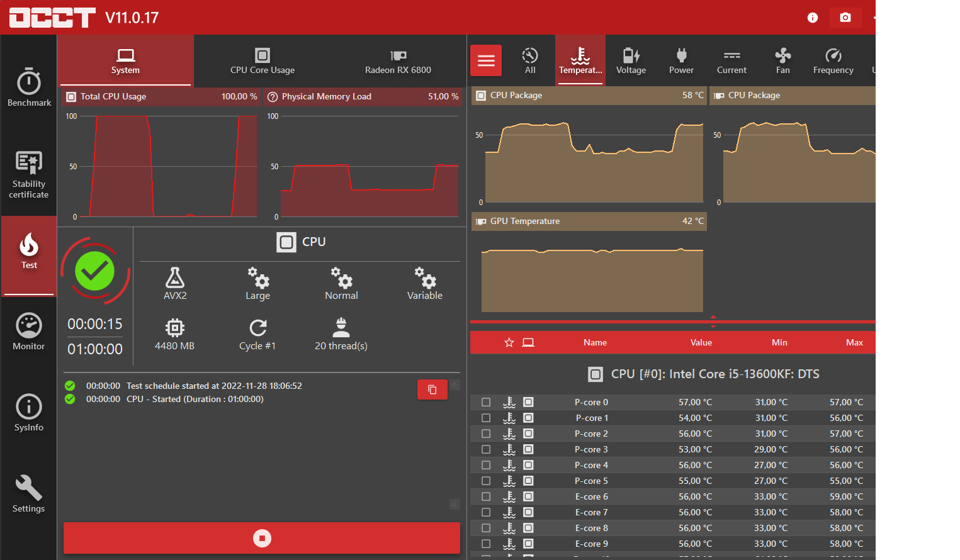Select the Voltage sensor tab
This screenshot has height=560, width=960.
point(631,61)
